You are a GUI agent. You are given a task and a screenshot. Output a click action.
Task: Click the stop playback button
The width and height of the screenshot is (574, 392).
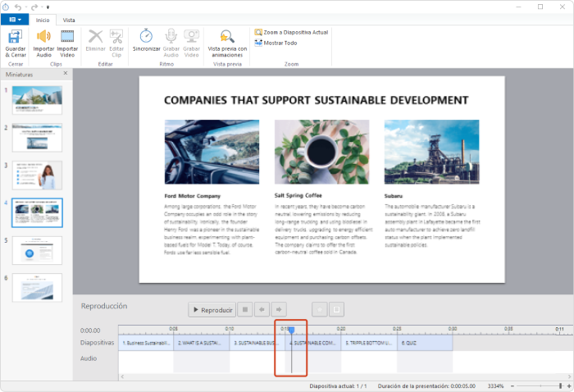tap(245, 310)
